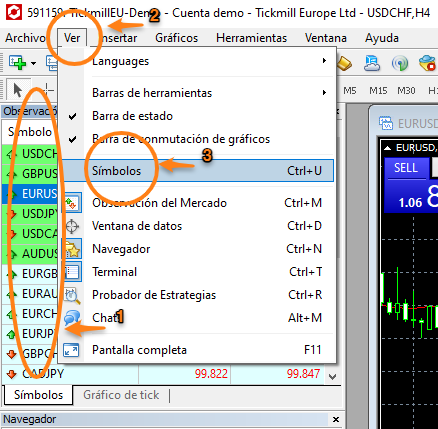The image size is (438, 429).
Task: Open the Gráficos menu
Action: tap(176, 38)
